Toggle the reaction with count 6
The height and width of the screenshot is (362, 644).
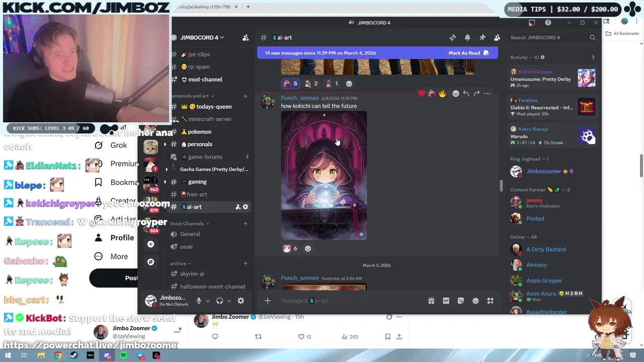click(x=290, y=248)
